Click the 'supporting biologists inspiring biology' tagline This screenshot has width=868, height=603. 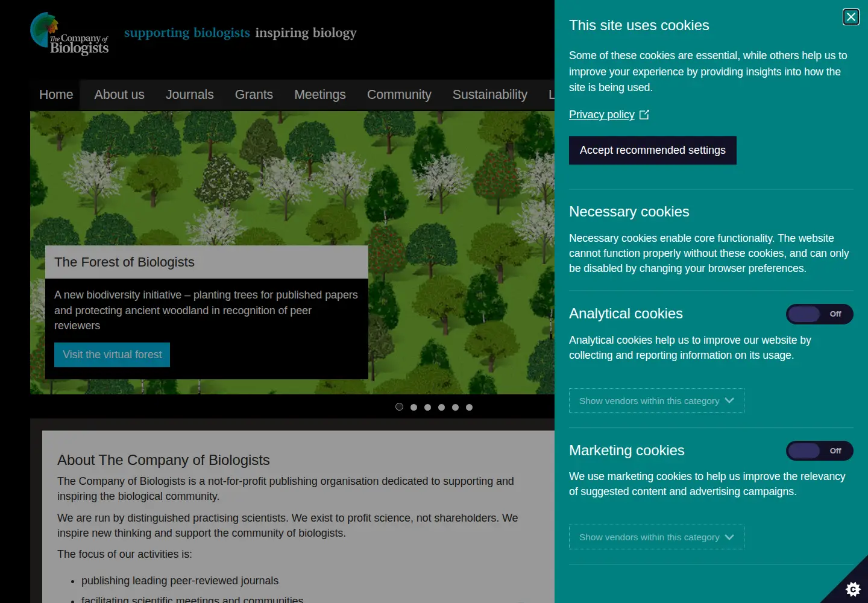click(241, 33)
